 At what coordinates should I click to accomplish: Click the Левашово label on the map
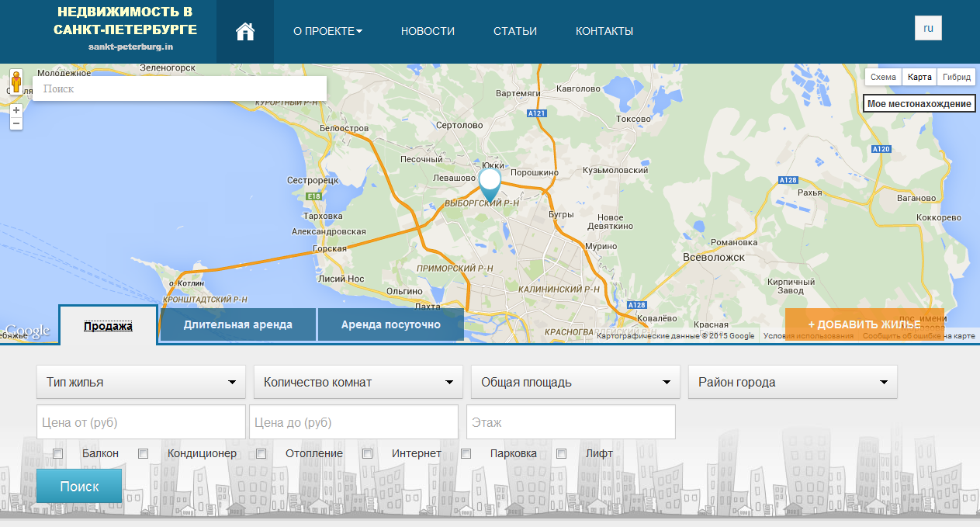click(x=453, y=178)
